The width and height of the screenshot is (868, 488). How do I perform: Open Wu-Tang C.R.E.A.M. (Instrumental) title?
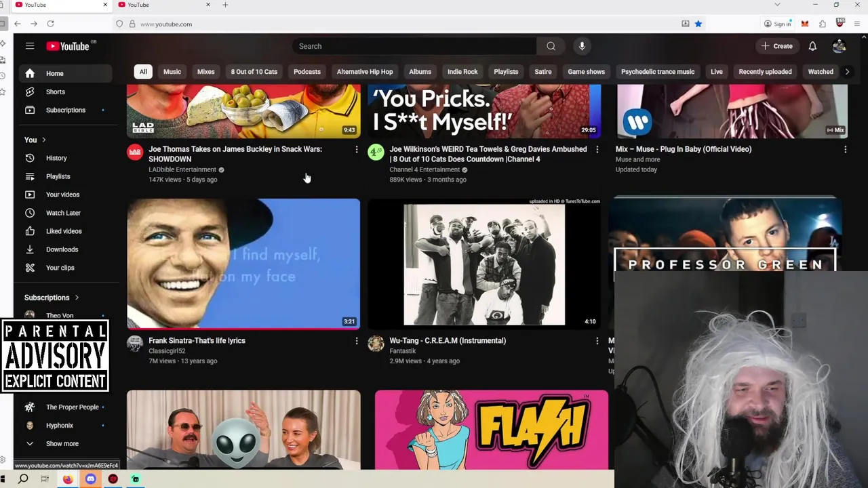pyautogui.click(x=448, y=341)
